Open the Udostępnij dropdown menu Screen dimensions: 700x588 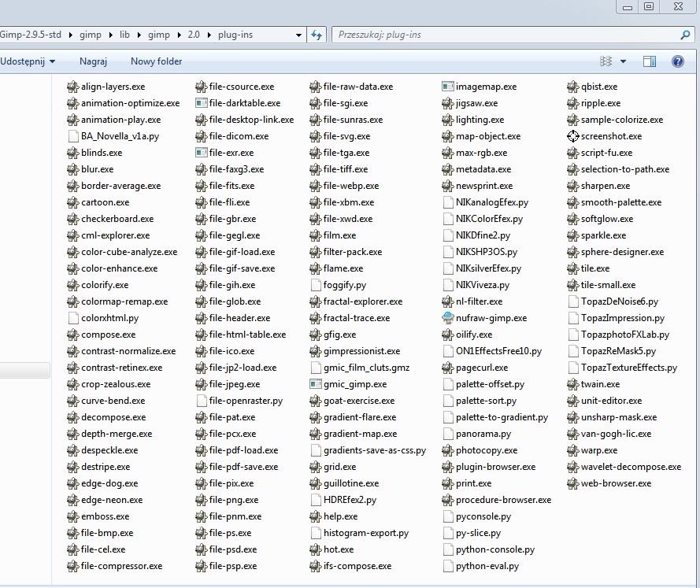[x=28, y=61]
